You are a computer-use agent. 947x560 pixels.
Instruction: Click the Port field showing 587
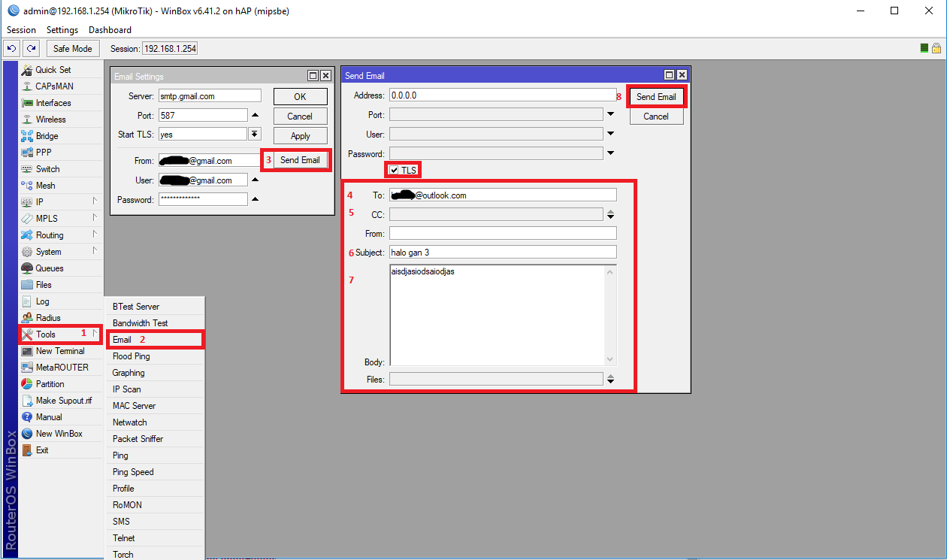coord(203,116)
